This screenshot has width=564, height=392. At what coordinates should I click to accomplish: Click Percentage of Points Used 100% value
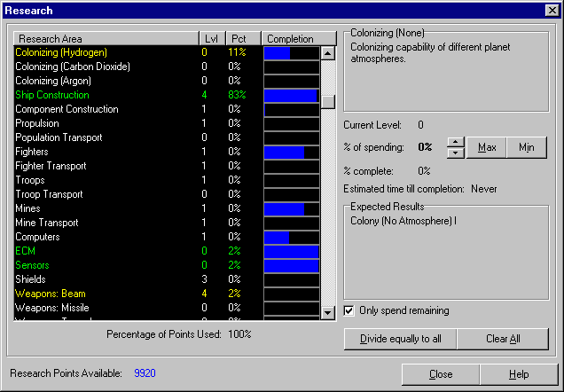(x=239, y=334)
